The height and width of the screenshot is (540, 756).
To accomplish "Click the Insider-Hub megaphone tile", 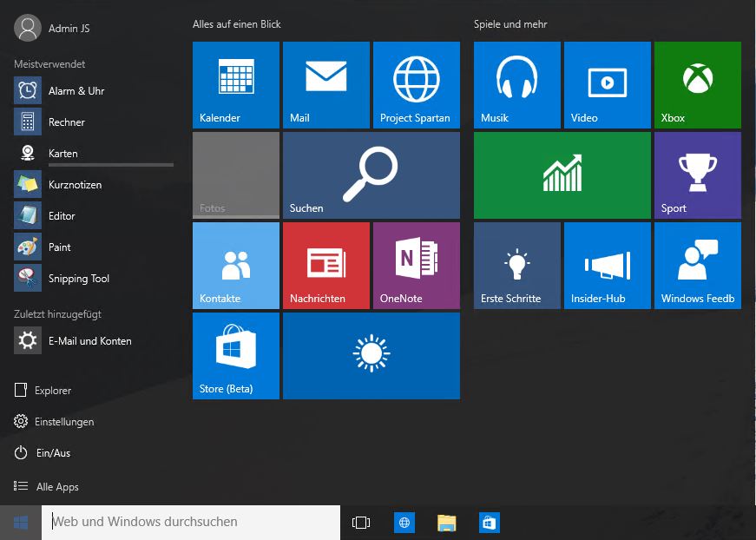I will pyautogui.click(x=607, y=266).
